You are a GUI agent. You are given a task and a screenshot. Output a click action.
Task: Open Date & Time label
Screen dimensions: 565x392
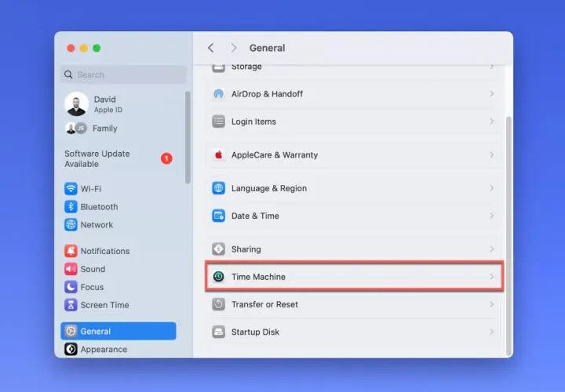pos(255,216)
